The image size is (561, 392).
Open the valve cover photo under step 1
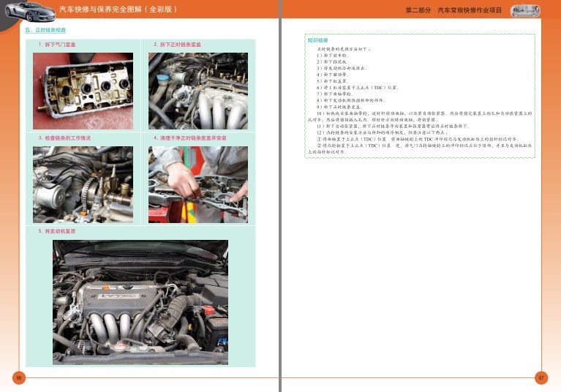tap(83, 91)
